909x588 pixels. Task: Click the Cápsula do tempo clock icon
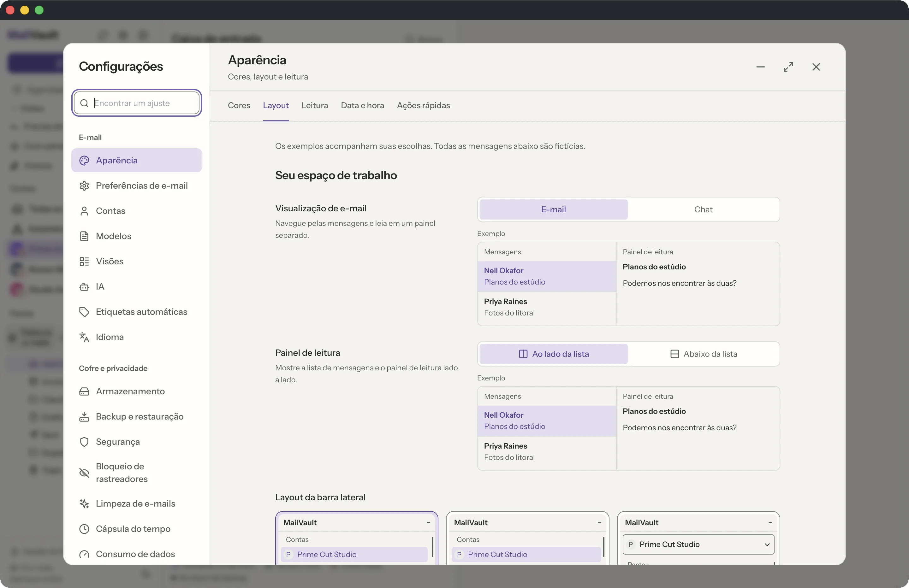[84, 529]
